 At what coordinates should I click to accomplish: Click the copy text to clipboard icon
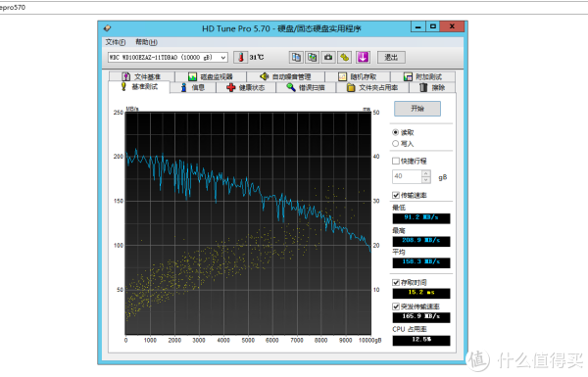(296, 58)
